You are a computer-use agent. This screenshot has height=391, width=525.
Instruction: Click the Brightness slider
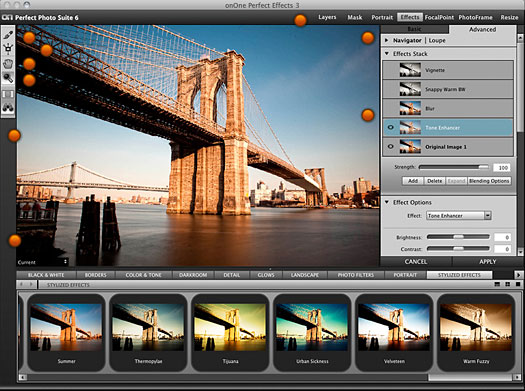click(x=458, y=237)
